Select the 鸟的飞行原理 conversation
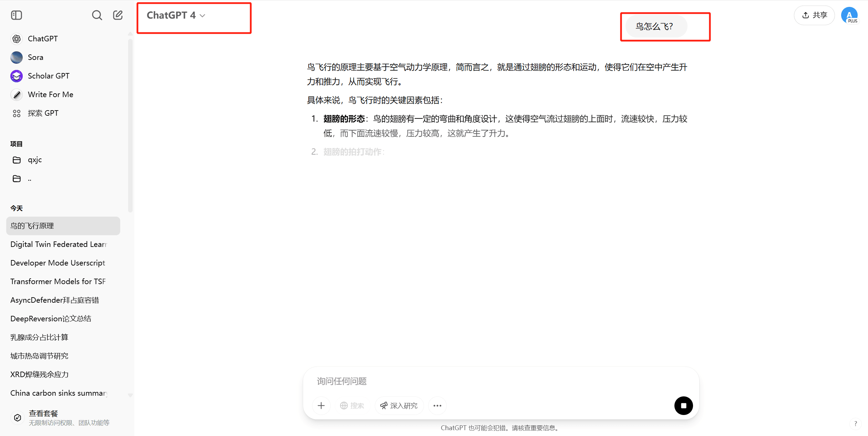The image size is (868, 436). [x=63, y=226]
